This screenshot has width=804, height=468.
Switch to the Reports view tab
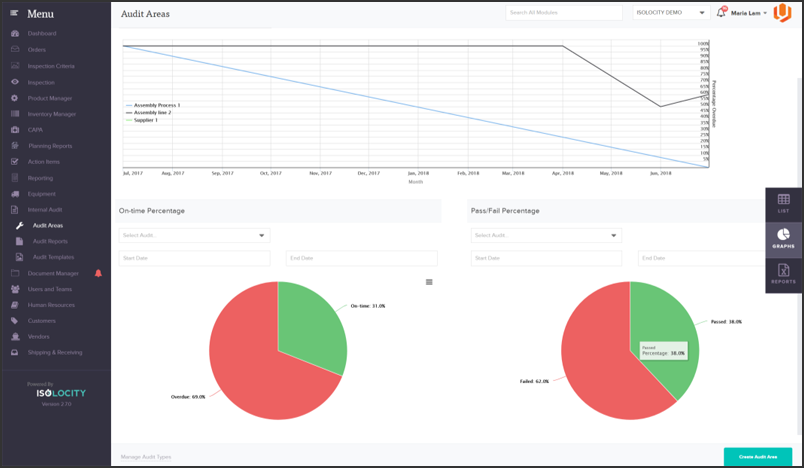[783, 275]
